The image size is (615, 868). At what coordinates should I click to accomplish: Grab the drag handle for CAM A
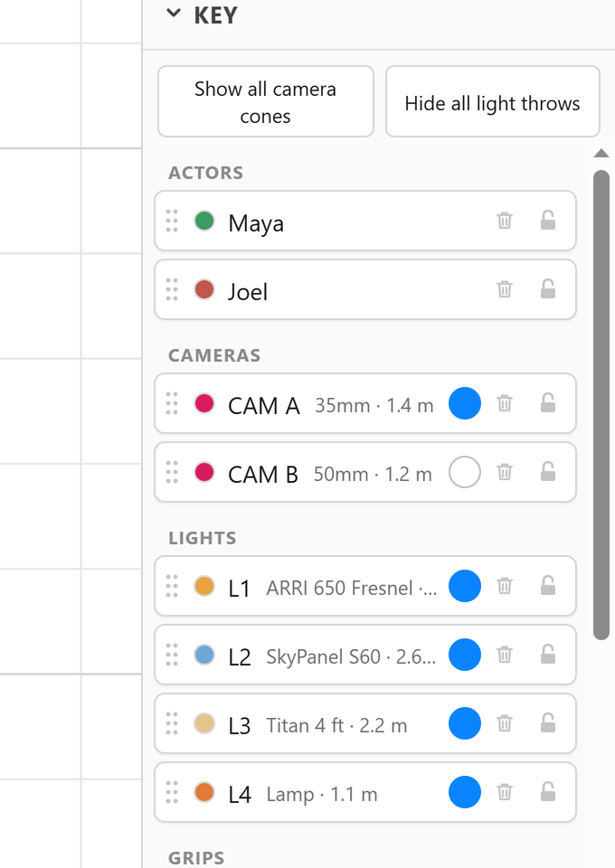[172, 403]
